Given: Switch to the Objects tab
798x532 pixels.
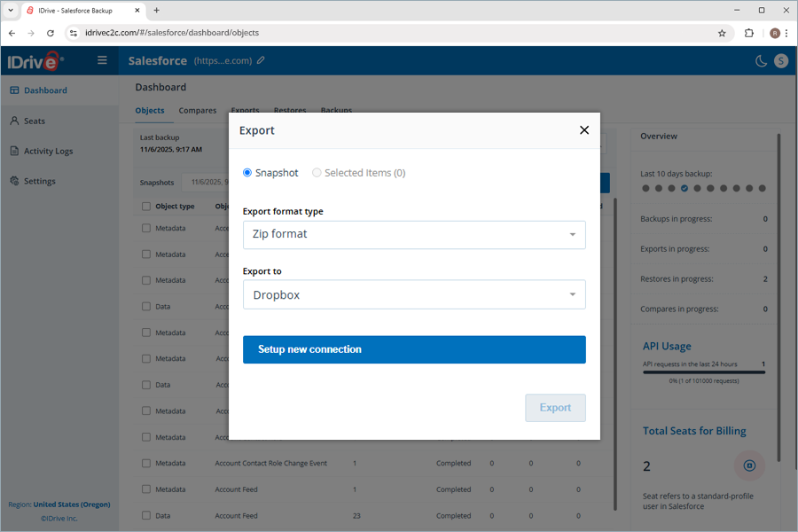Looking at the screenshot, I should coord(150,111).
